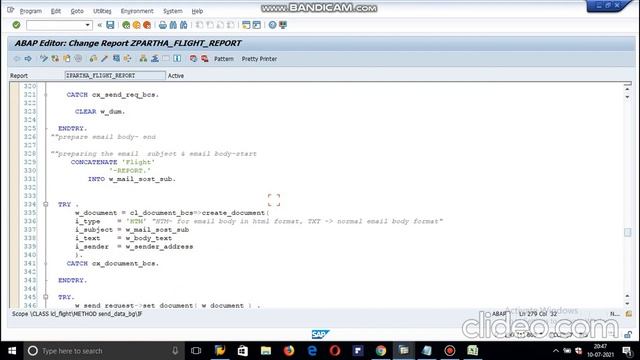Click the Help On info icon
The height and width of the screenshot is (360, 640).
tap(177, 59)
